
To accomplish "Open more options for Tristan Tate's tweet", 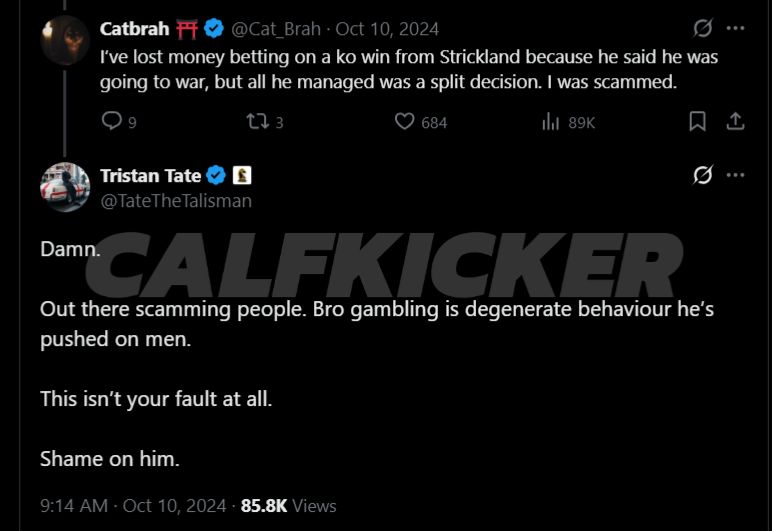I will [736, 175].
